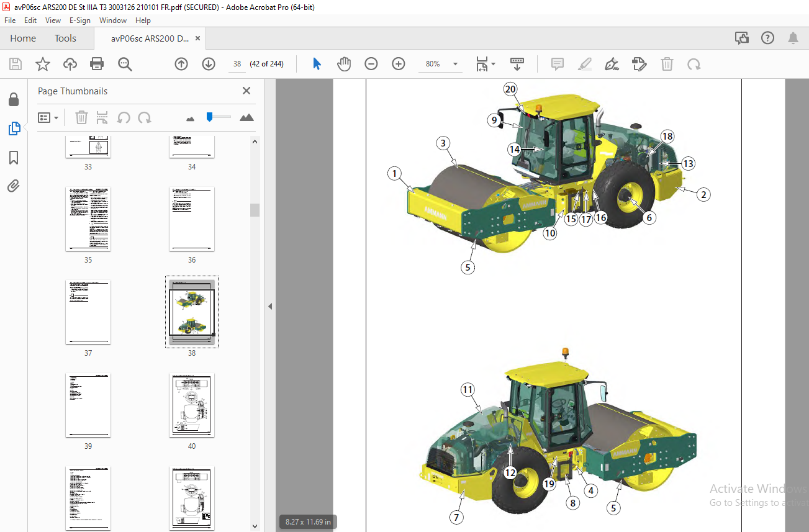Rotate pages counterclockwise in thumbnails panel
The image size is (809, 532).
pos(124,117)
